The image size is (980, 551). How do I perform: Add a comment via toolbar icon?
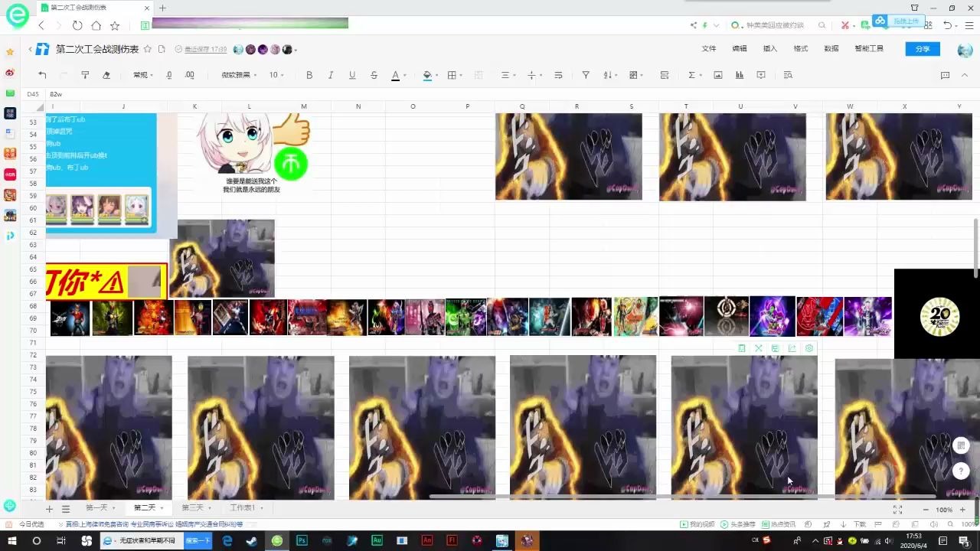[761, 75]
